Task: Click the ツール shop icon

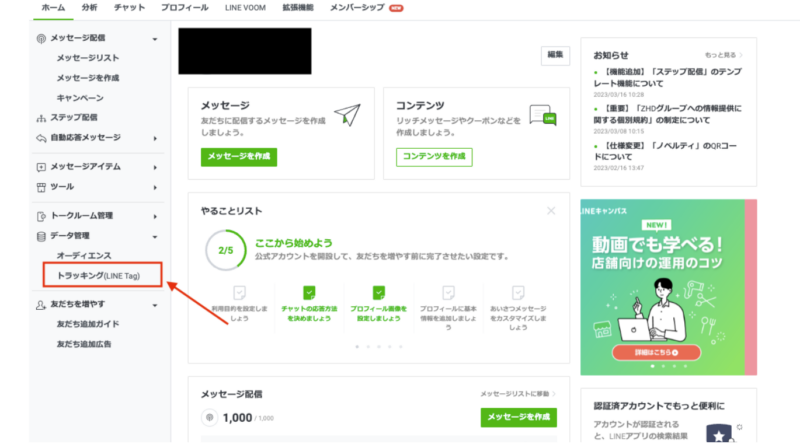Action: (41, 187)
